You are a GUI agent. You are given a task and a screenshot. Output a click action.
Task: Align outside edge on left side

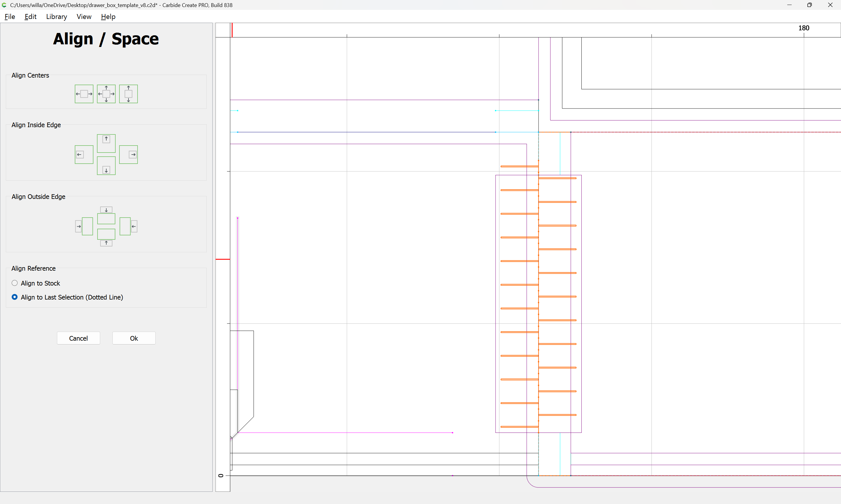[84, 226]
